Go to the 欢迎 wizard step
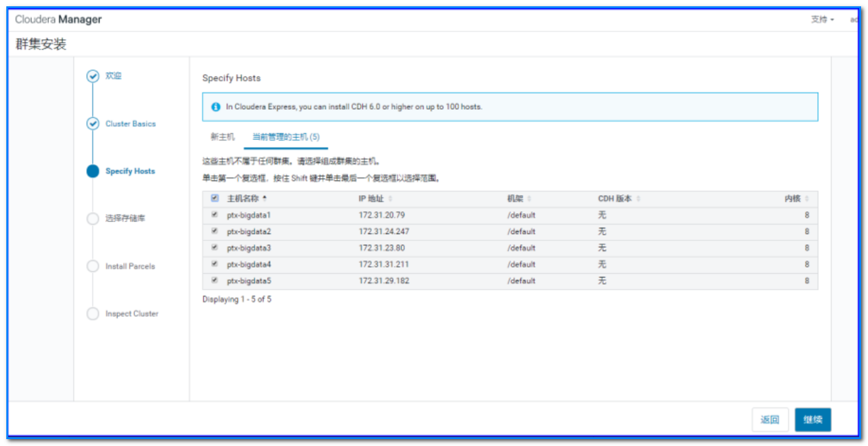Image resolution: width=868 pixels, height=446 pixels. (114, 76)
